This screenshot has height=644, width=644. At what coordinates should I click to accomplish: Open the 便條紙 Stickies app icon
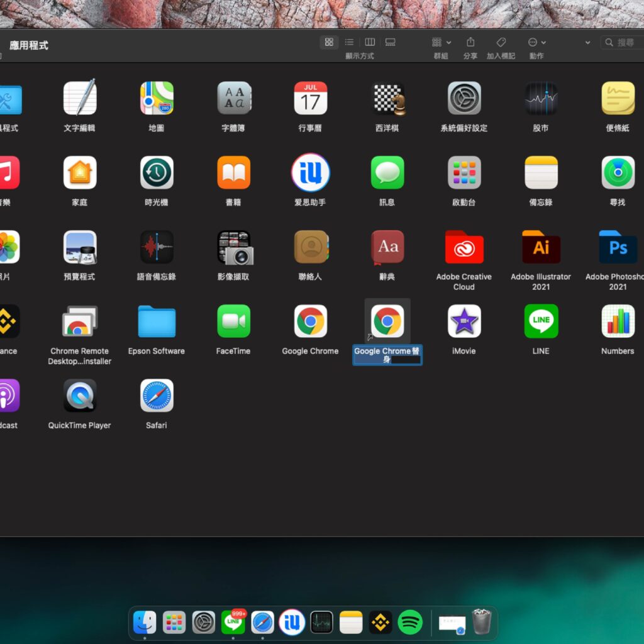[618, 99]
